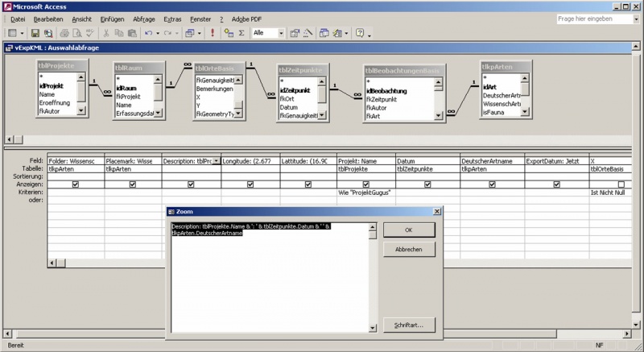This screenshot has width=644, height=352.
Task: Click the Schriftart... button
Action: pos(410,325)
